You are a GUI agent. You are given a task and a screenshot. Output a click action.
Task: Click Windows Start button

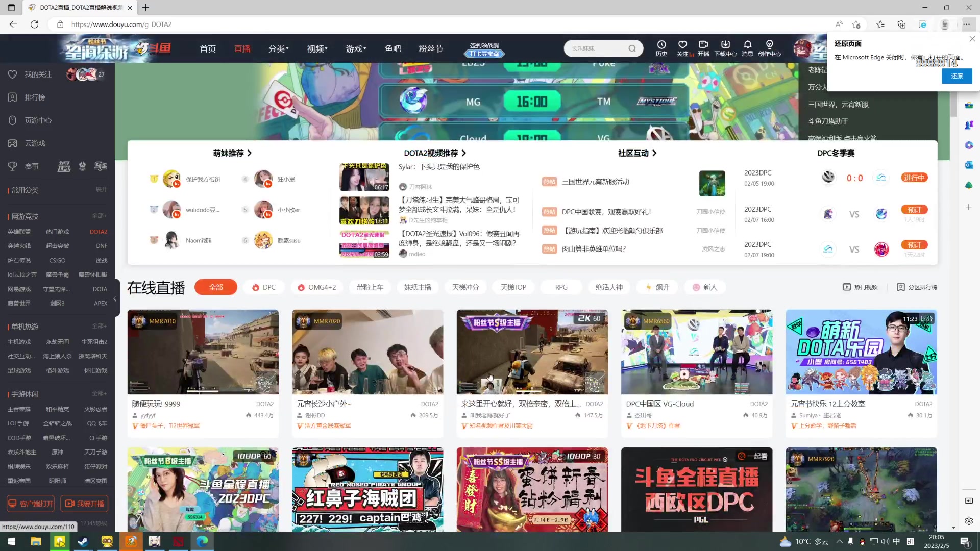(x=11, y=541)
